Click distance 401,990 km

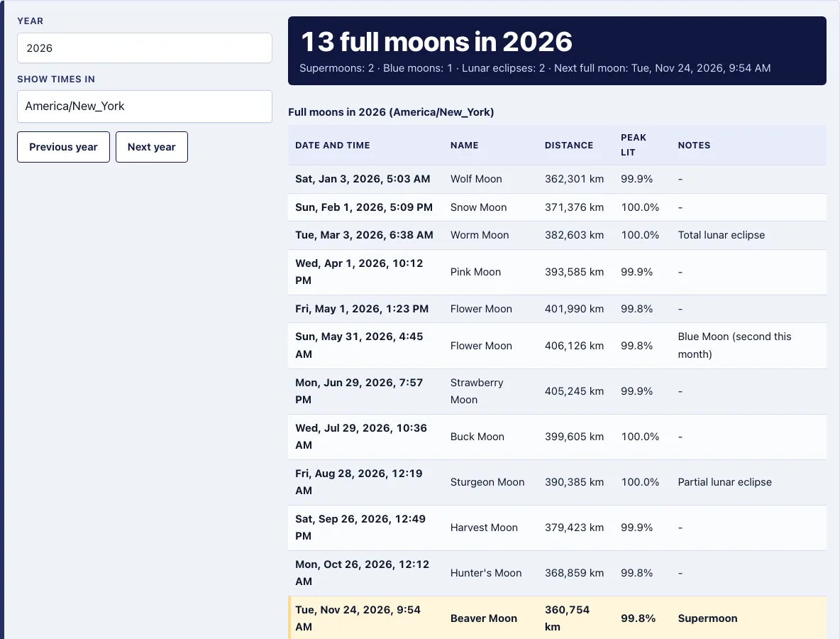(x=574, y=309)
